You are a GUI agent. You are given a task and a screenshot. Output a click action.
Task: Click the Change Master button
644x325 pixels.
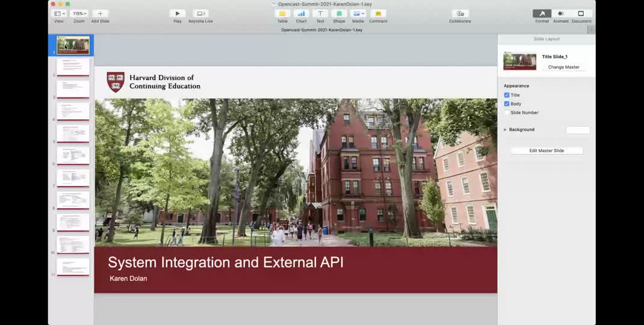point(563,67)
